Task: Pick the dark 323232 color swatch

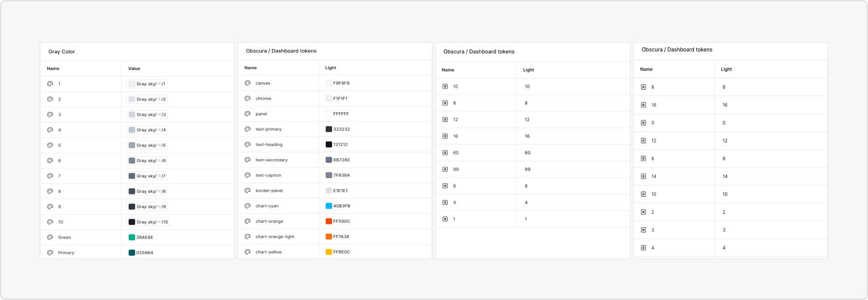Action: [x=329, y=129]
